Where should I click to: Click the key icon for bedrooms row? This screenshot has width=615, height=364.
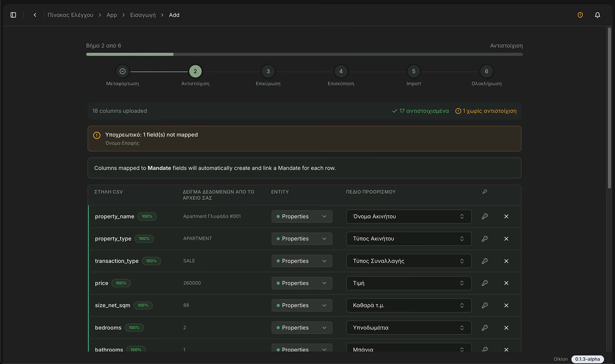(x=485, y=328)
